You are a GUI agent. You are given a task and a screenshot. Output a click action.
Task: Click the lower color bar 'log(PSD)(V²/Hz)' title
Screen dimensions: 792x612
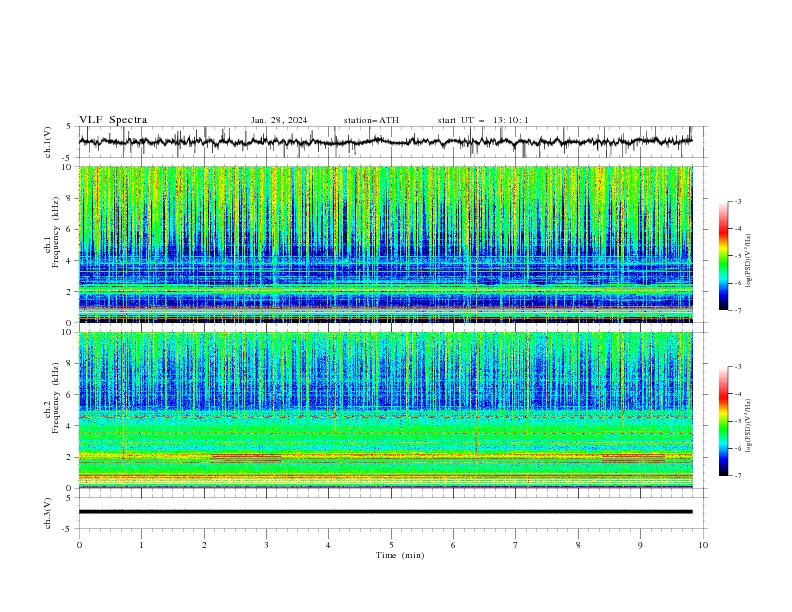749,425
